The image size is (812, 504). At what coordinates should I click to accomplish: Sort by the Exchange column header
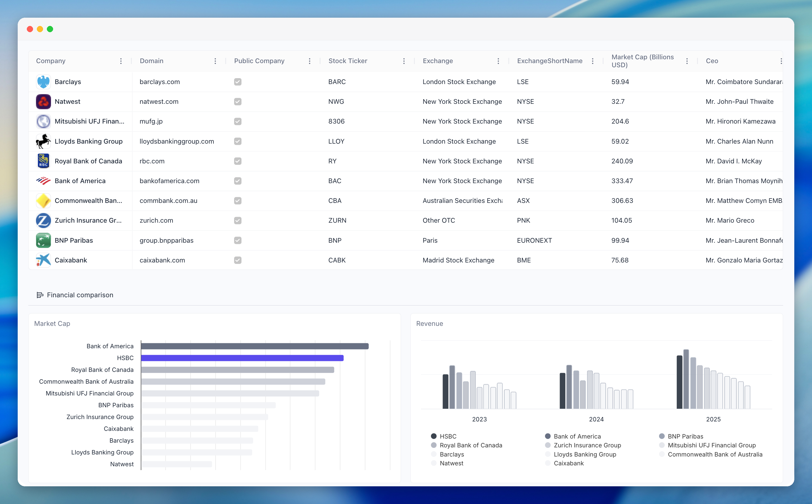(x=438, y=61)
